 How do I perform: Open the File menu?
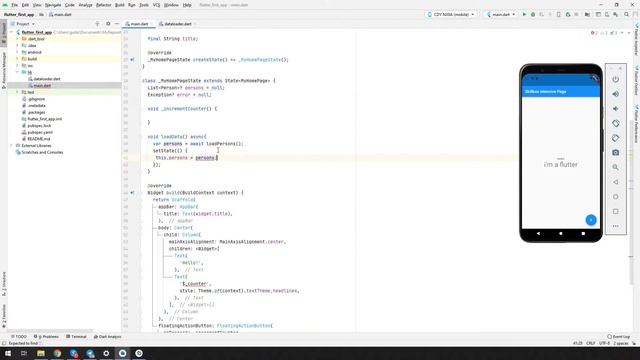coord(14,5)
